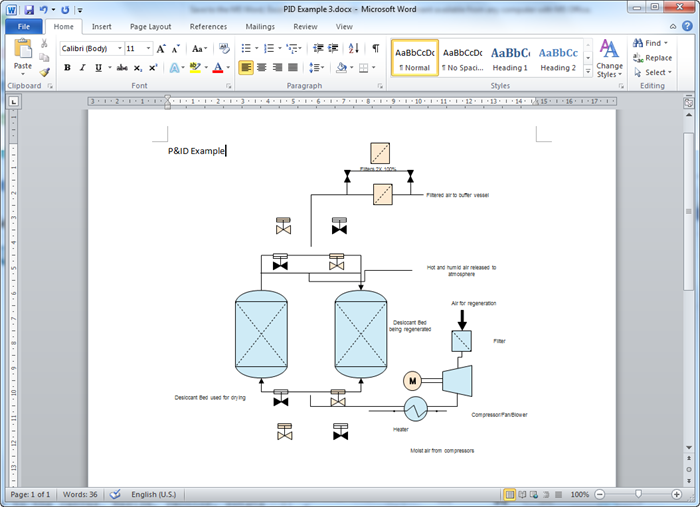Open the Mailings ribbon tab
700x507 pixels.
259,27
